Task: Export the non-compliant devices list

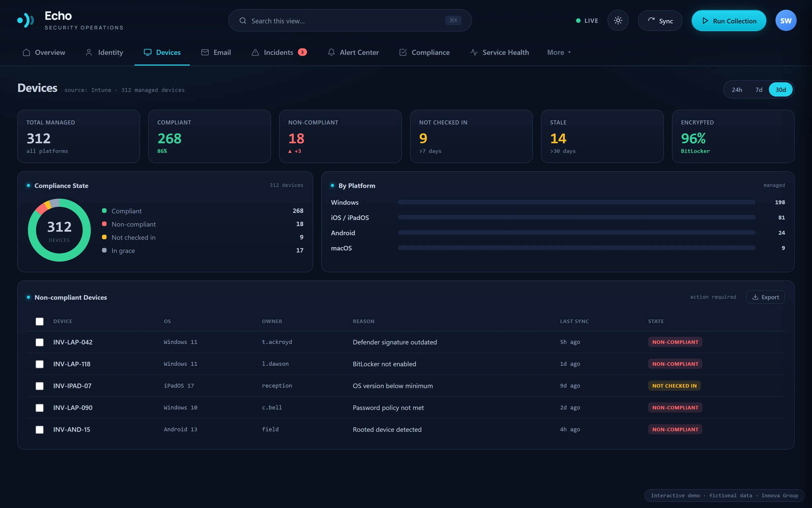Action: pos(765,297)
